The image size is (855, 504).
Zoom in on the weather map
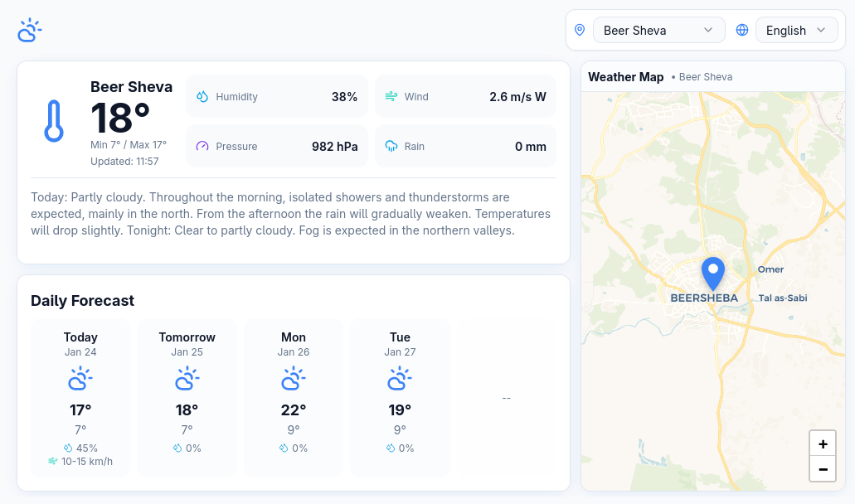coord(823,443)
